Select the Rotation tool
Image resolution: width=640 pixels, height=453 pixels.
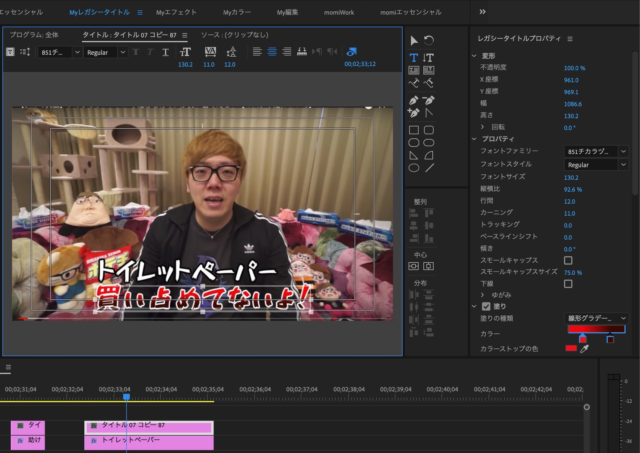429,40
